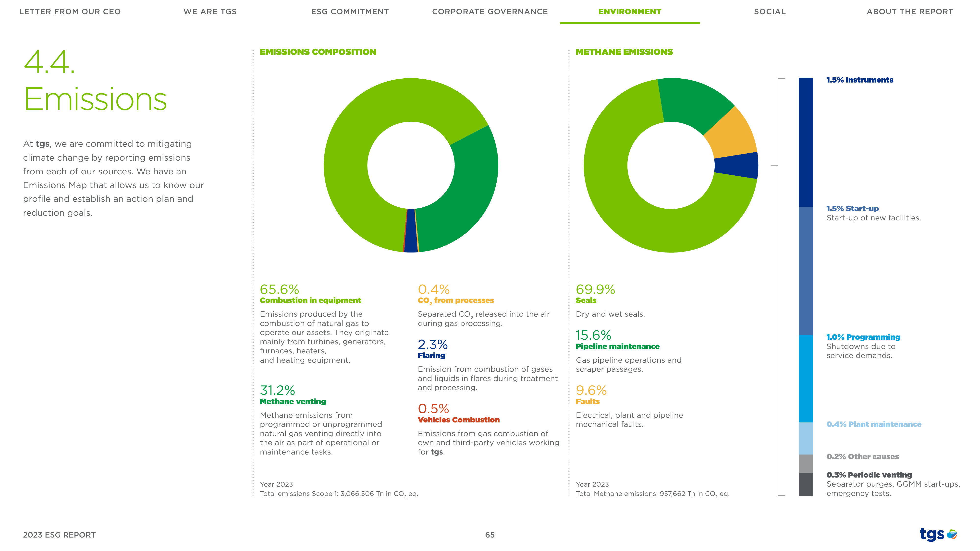Screen dimensions: 980x551
Task: Click the "0.5%" Vehicles Combustion value
Action: tap(433, 409)
